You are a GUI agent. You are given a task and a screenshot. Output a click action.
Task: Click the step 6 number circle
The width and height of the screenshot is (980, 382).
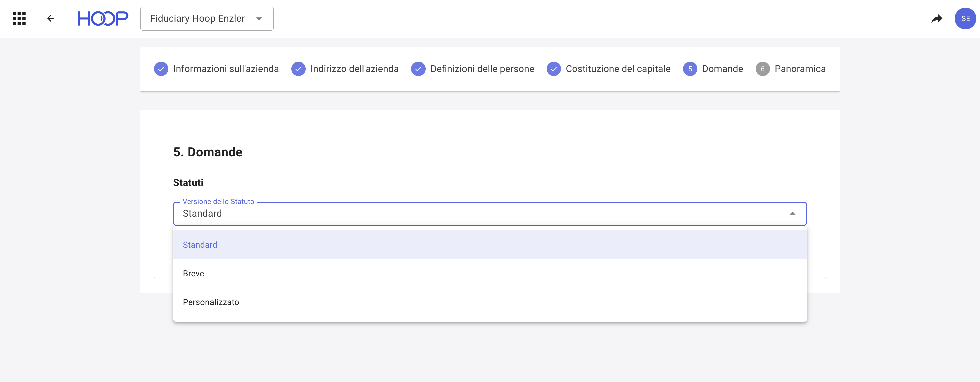(762, 69)
